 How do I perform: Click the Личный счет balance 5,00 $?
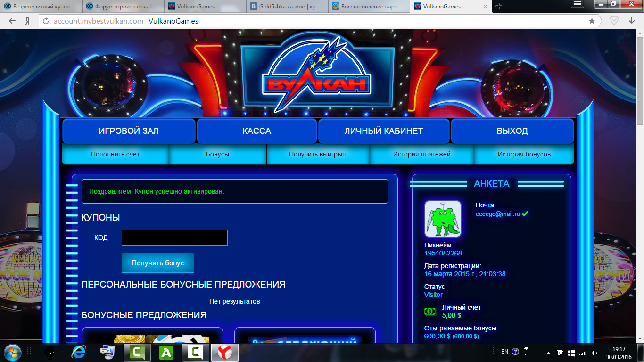(452, 315)
